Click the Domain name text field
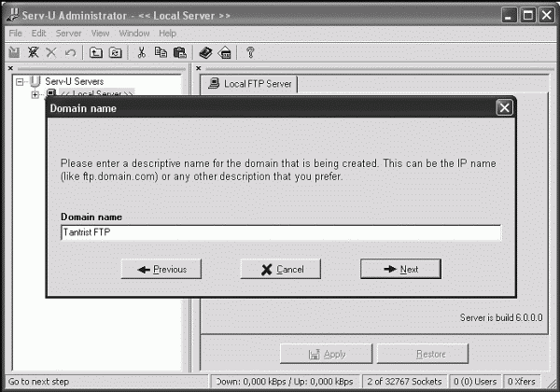The height and width of the screenshot is (392, 560). coord(281,232)
